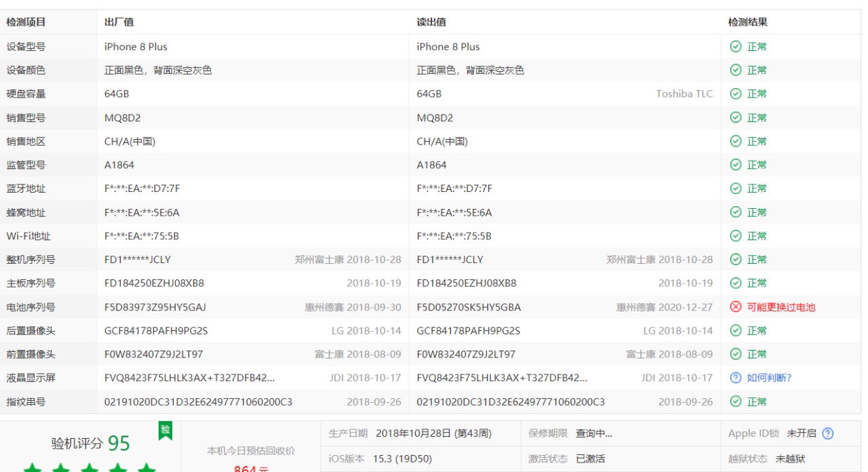Click the question mark icon beside Apple ID锁
Image resolution: width=868 pixels, height=472 pixels.
coord(827,433)
